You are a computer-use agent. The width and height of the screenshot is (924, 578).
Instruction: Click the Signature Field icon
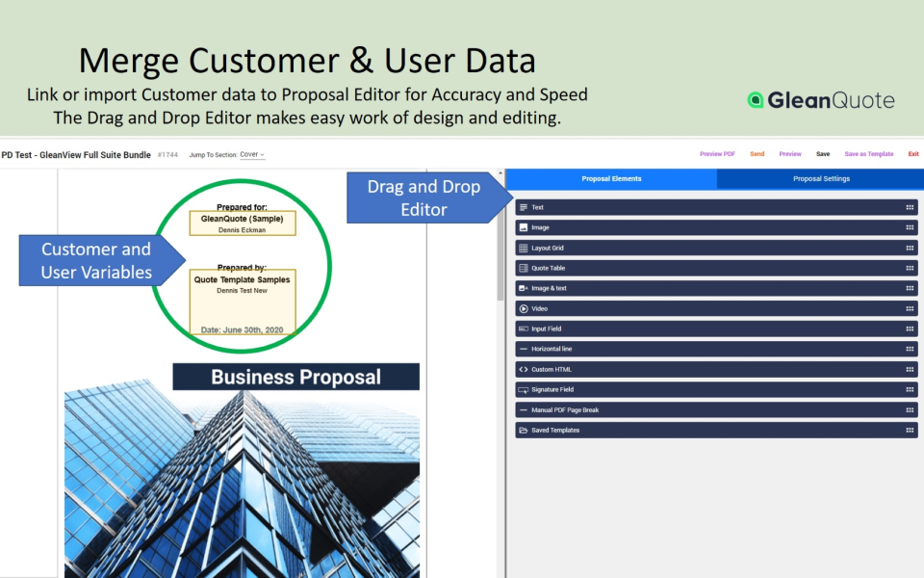[523, 388]
